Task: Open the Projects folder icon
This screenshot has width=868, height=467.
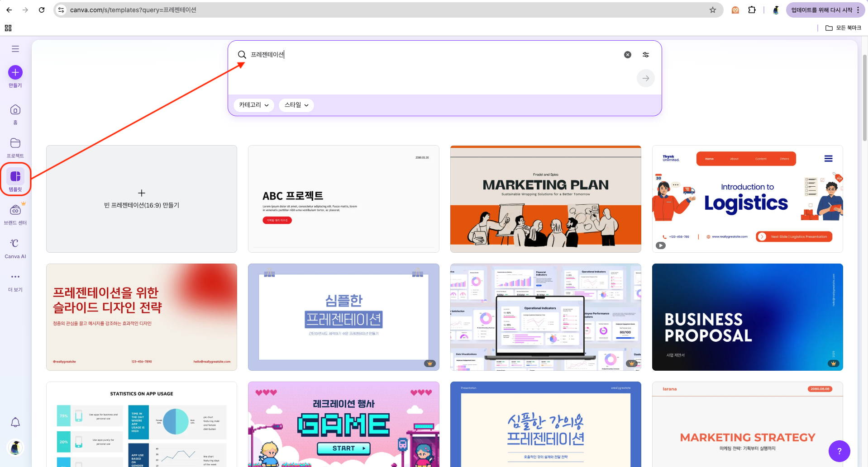Action: pos(15,143)
